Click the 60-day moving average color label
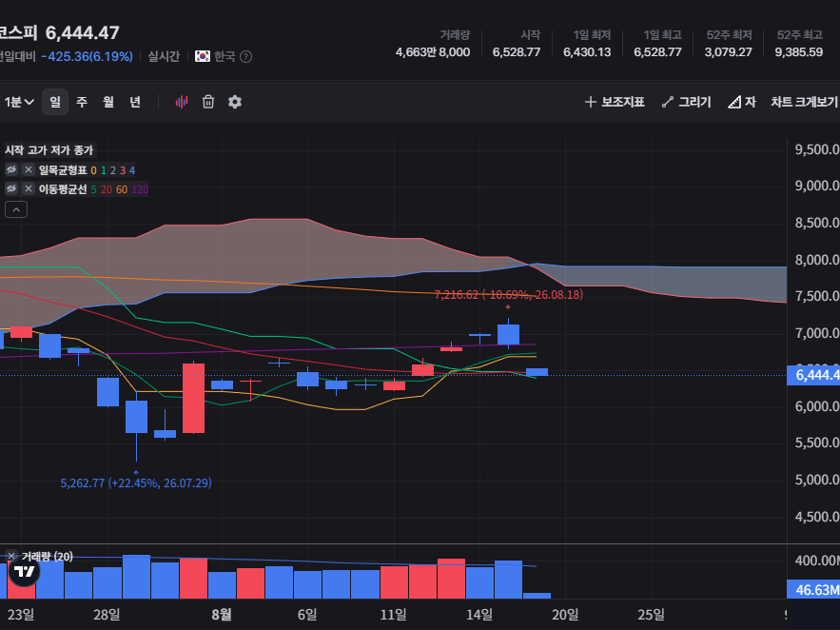Screen dimensions: 840x630 point(122,189)
